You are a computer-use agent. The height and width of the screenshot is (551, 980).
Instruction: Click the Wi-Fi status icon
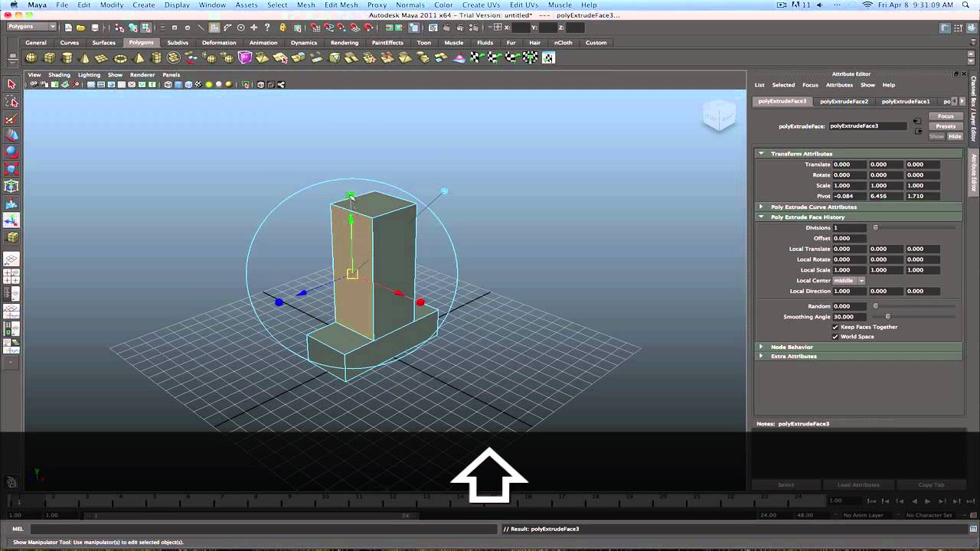pos(867,5)
